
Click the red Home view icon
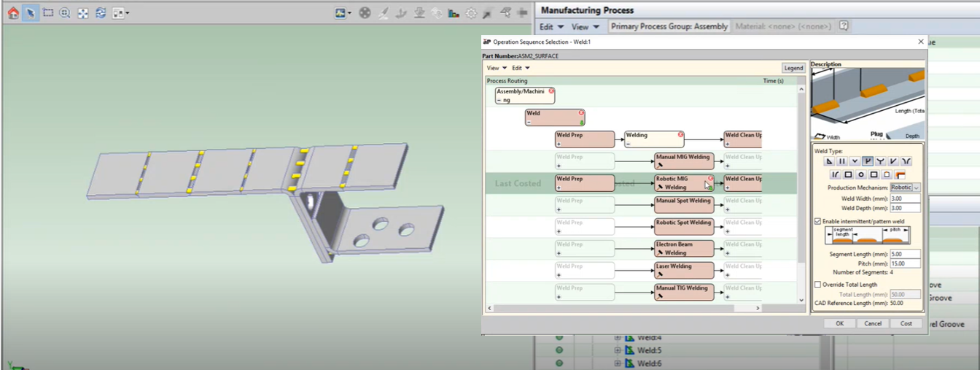[x=13, y=13]
